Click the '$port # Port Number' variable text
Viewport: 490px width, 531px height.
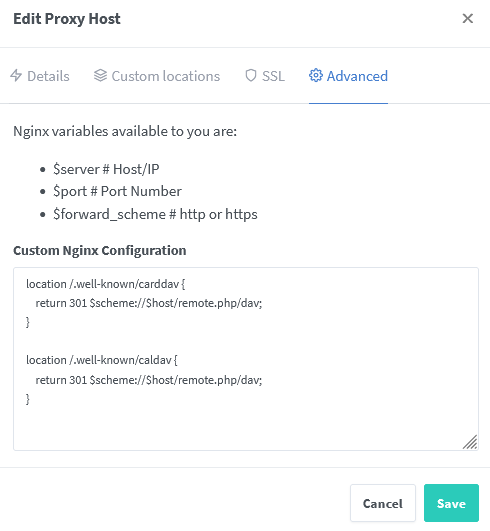pyautogui.click(x=117, y=191)
